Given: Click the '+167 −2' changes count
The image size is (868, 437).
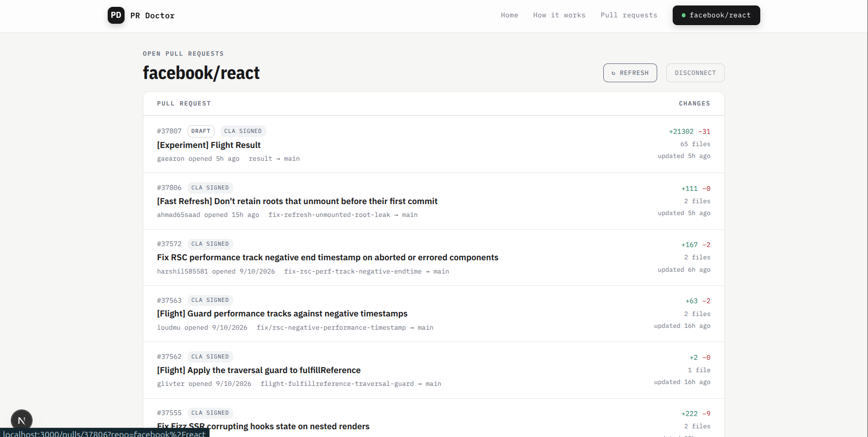Looking at the screenshot, I should pyautogui.click(x=696, y=245).
